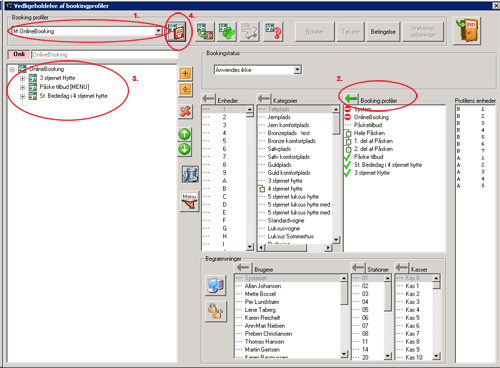Click the exit door icon

point(467,31)
